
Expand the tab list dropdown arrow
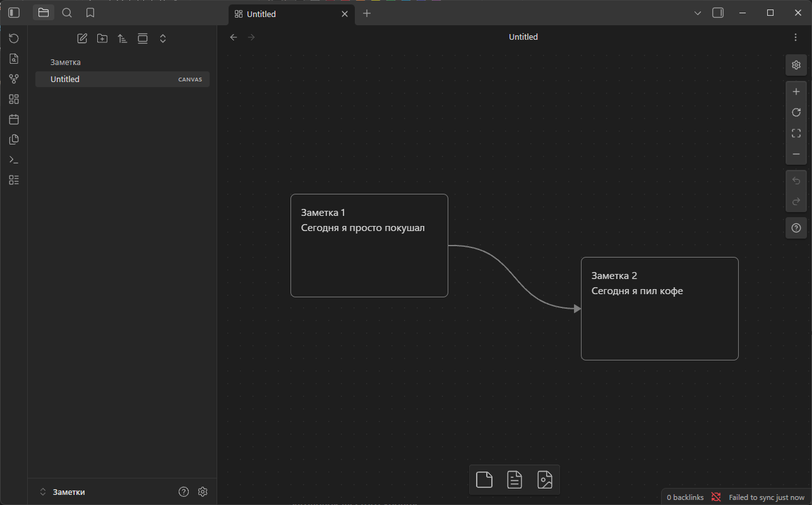698,13
